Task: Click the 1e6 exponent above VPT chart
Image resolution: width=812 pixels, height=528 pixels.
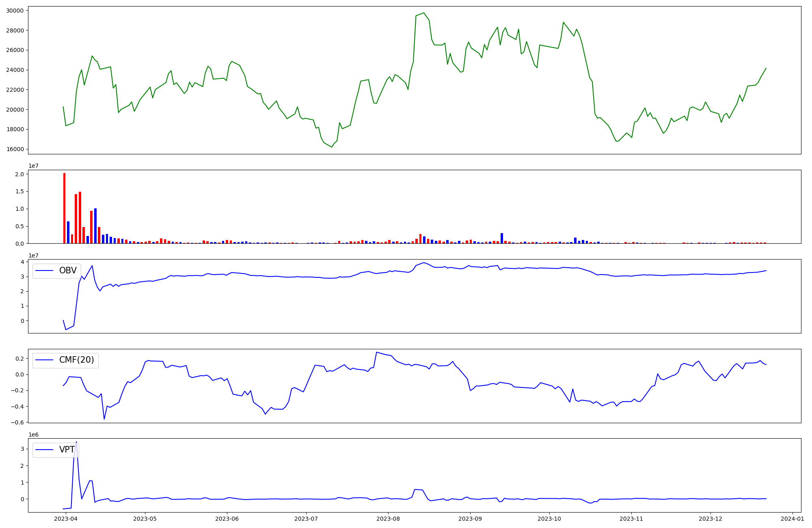Action: pyautogui.click(x=33, y=435)
